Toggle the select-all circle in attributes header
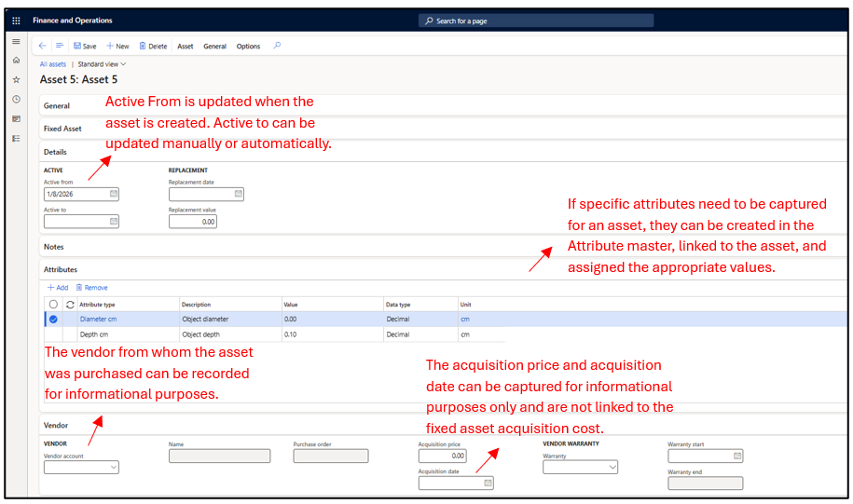 pyautogui.click(x=53, y=305)
